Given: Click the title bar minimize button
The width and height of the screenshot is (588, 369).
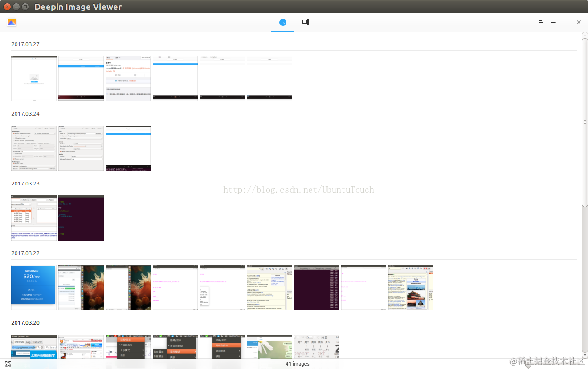Looking at the screenshot, I should point(16,7).
